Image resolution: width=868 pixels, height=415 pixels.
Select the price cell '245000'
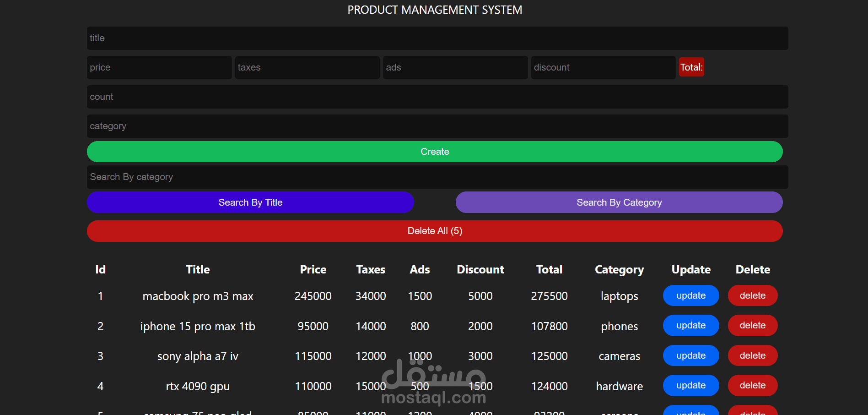313,296
